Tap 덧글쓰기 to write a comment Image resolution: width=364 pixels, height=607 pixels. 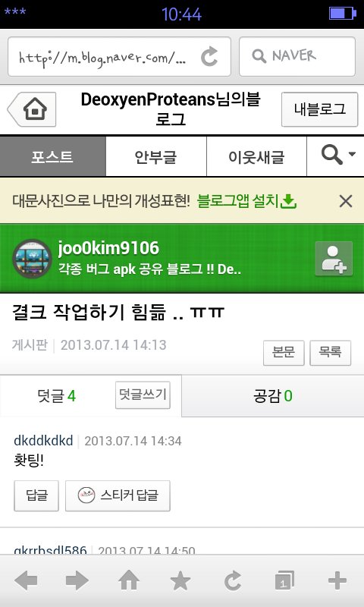tap(143, 395)
